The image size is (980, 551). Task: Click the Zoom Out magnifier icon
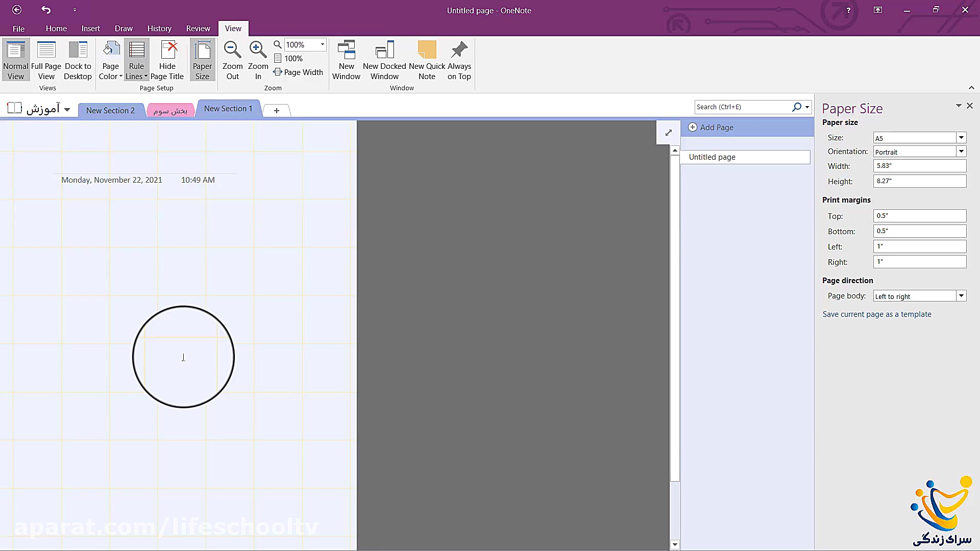pyautogui.click(x=232, y=50)
